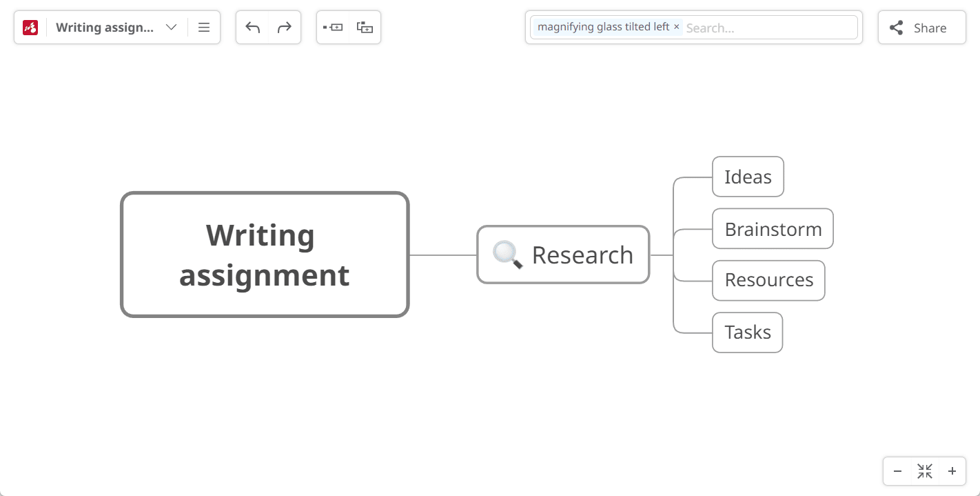
Task: Click the Share button
Action: click(x=921, y=28)
